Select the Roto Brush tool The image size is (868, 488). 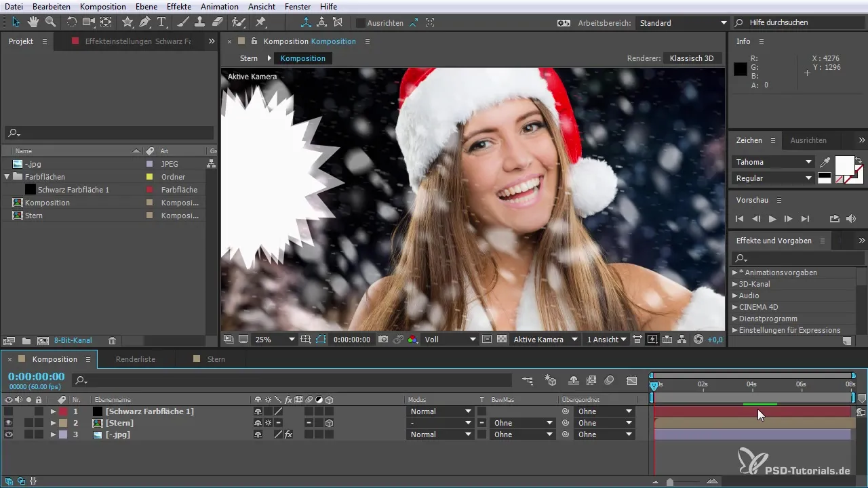click(x=238, y=22)
